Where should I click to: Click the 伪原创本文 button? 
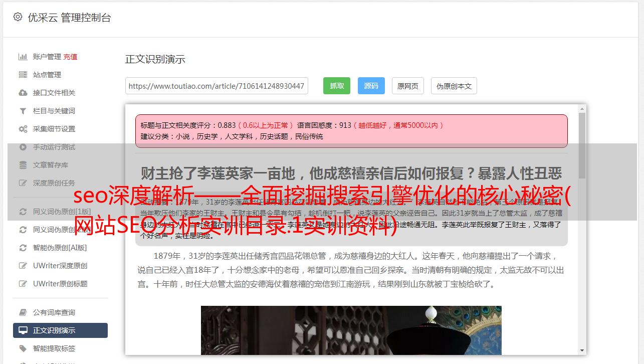pyautogui.click(x=454, y=86)
